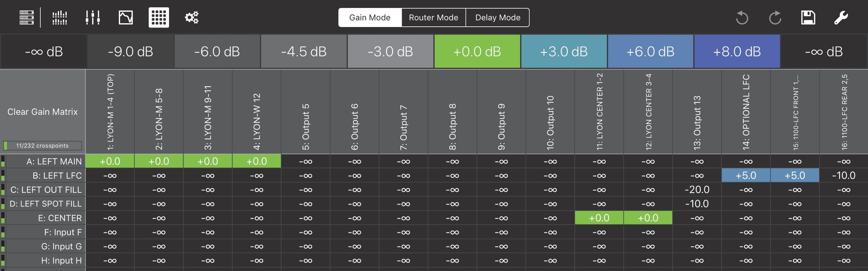Pick the +3.0 dB gain preset swatch
This screenshot has width=868, height=271.
click(x=564, y=51)
